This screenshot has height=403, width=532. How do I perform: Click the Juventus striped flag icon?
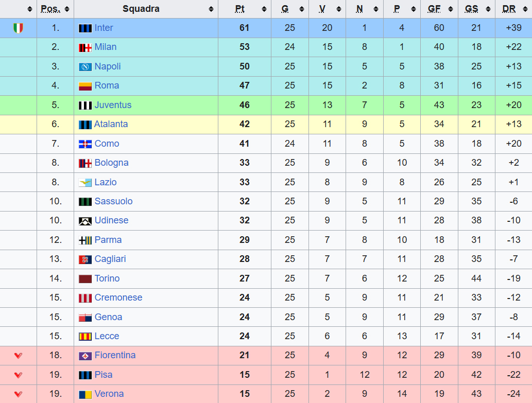85,105
